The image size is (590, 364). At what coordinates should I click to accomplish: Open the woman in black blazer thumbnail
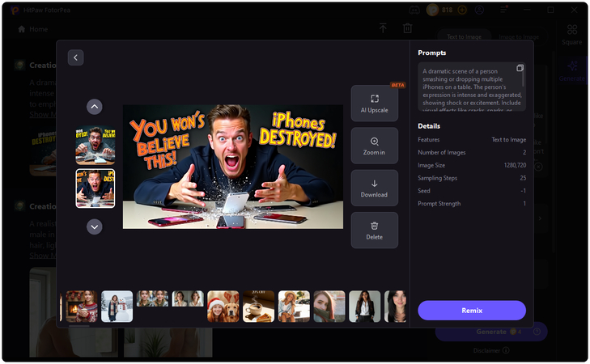pos(365,306)
